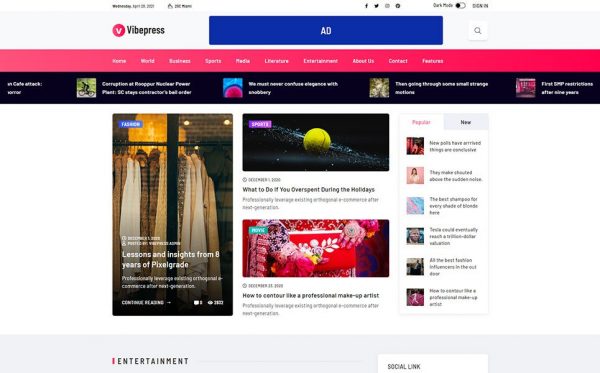Open the Home menu item
This screenshot has height=373, width=600.
click(119, 61)
